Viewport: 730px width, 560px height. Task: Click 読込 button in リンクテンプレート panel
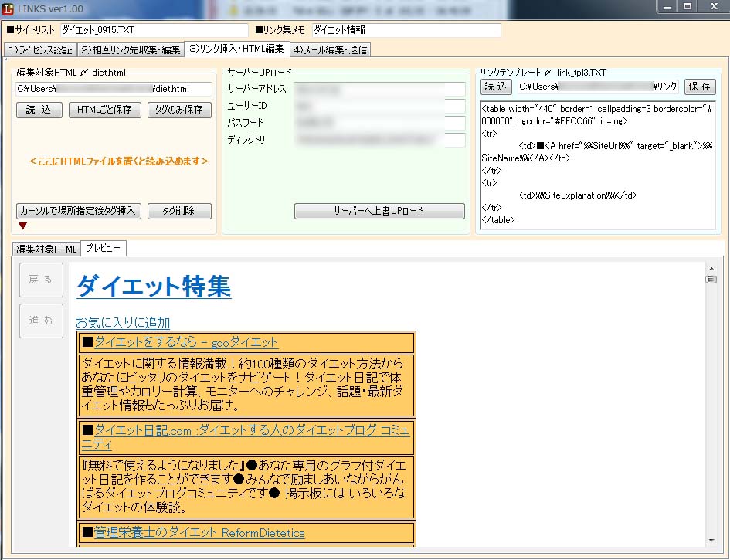496,87
